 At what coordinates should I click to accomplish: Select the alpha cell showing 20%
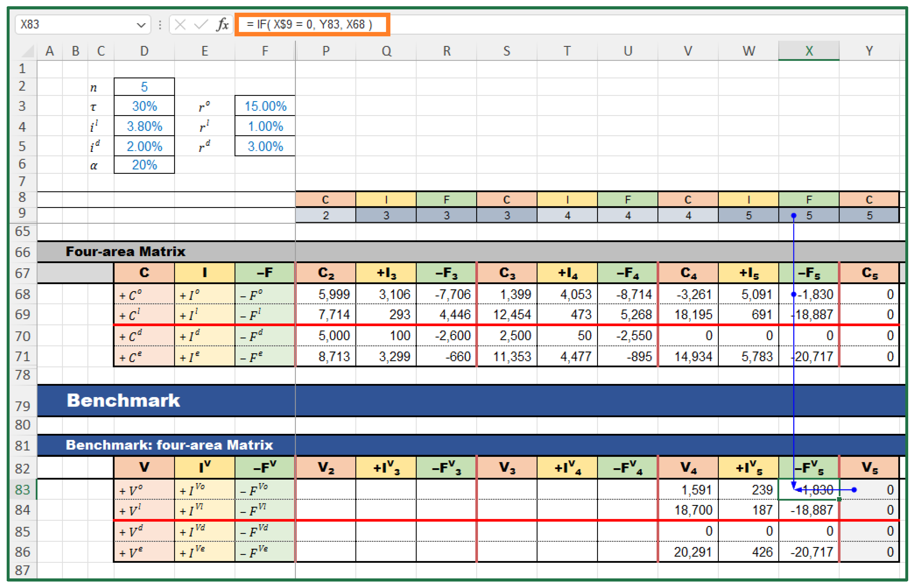[x=144, y=165]
